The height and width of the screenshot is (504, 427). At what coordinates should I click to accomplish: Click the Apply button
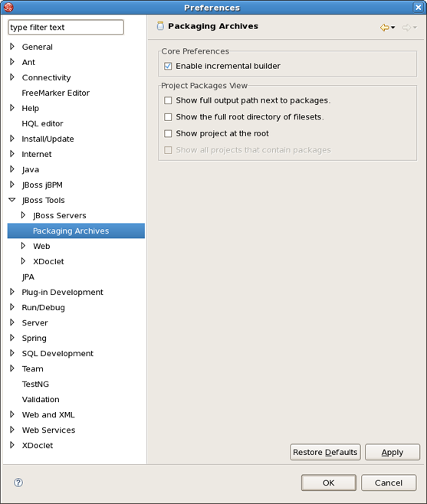[x=393, y=452]
